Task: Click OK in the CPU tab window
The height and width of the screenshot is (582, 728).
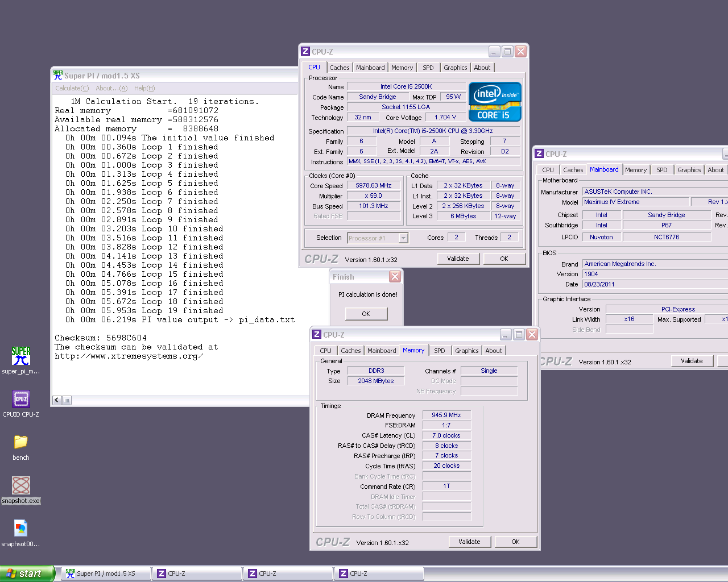Action: [x=504, y=259]
